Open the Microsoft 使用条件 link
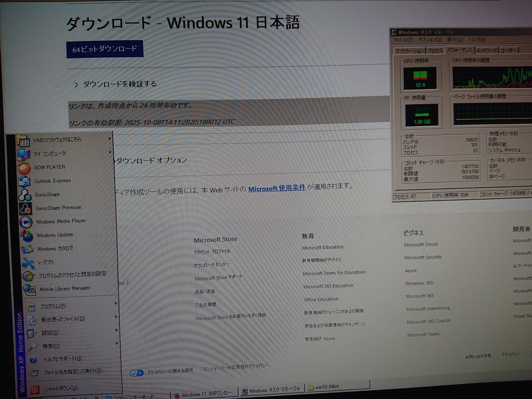 pyautogui.click(x=277, y=188)
